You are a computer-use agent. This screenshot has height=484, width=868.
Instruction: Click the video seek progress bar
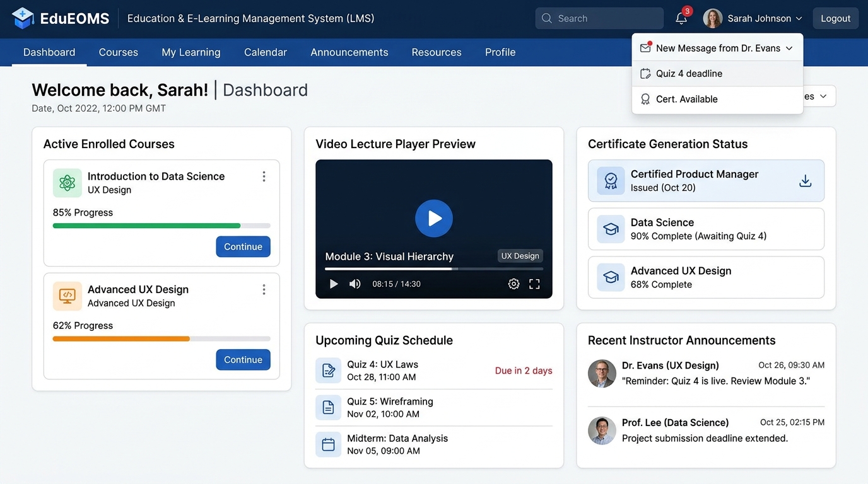click(x=434, y=269)
